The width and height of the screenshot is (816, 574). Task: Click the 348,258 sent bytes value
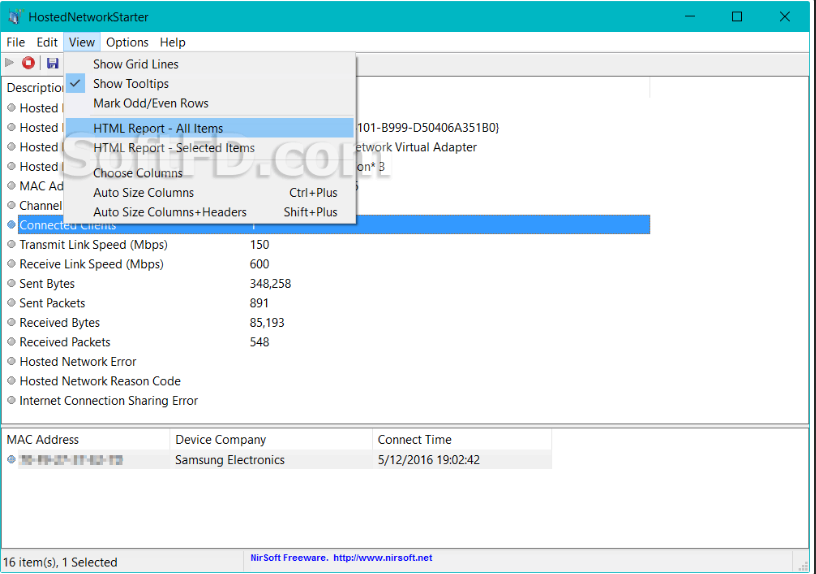(270, 284)
